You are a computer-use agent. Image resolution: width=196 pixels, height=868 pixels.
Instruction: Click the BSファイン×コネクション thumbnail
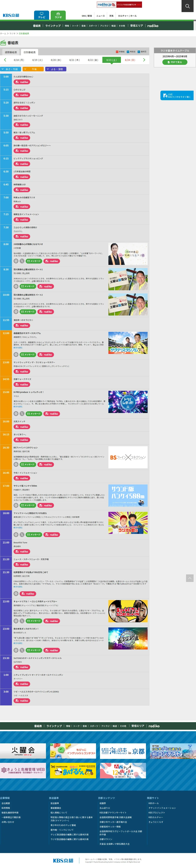[128, 457]
